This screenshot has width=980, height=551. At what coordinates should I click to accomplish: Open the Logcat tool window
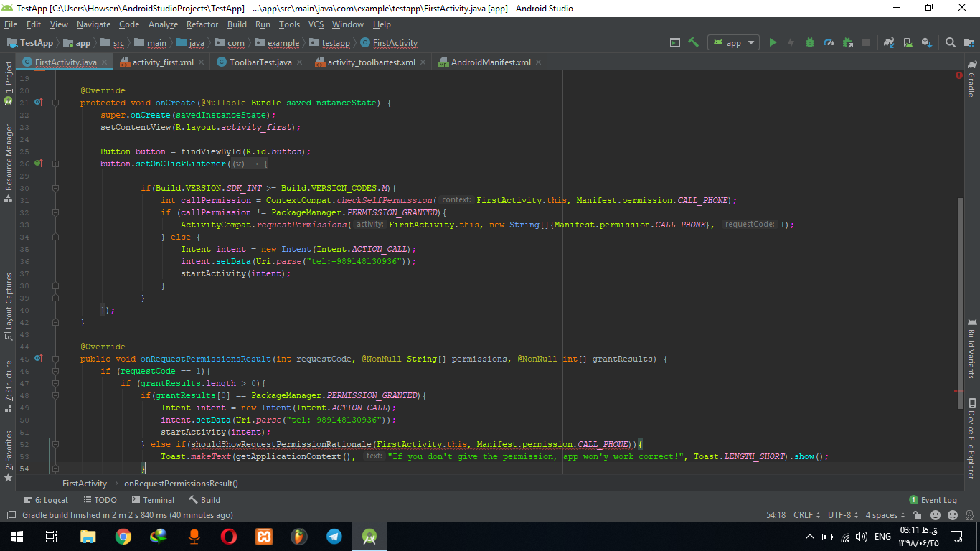(x=46, y=500)
